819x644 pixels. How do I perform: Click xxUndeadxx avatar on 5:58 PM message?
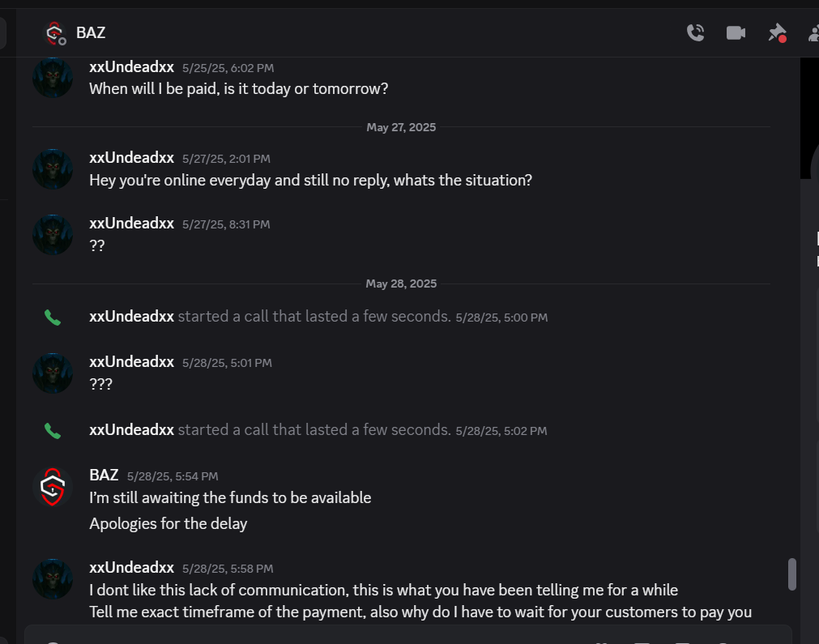53,578
